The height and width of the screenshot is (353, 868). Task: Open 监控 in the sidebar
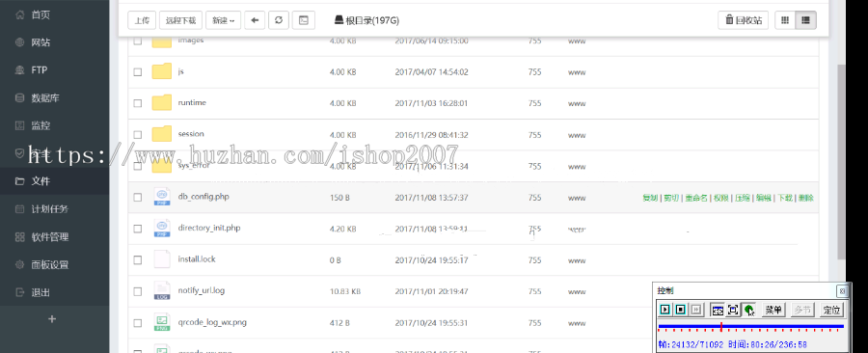pyautogui.click(x=54, y=125)
